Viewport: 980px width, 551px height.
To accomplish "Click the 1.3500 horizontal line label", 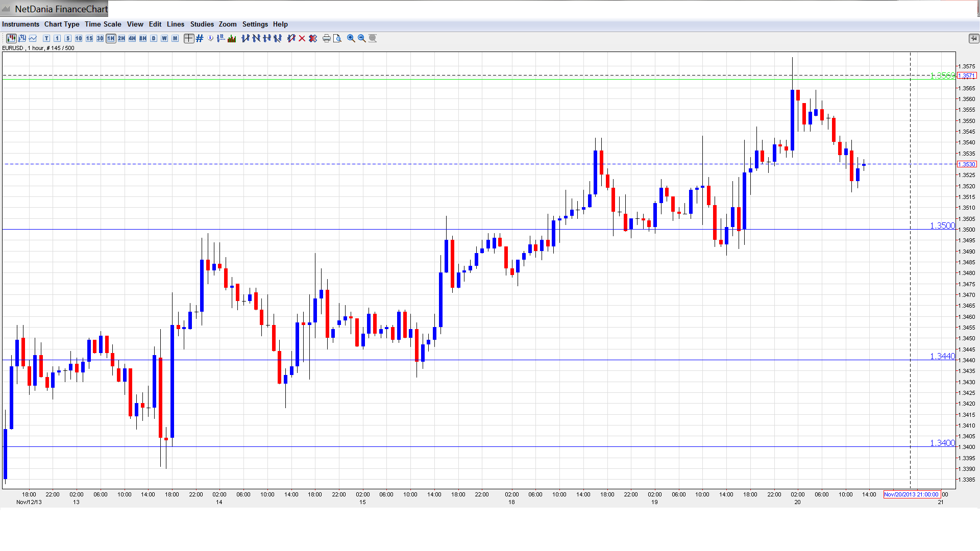I will pyautogui.click(x=942, y=226).
